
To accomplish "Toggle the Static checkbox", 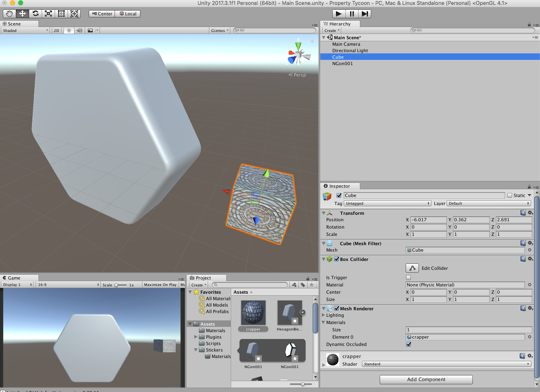I will coord(510,195).
